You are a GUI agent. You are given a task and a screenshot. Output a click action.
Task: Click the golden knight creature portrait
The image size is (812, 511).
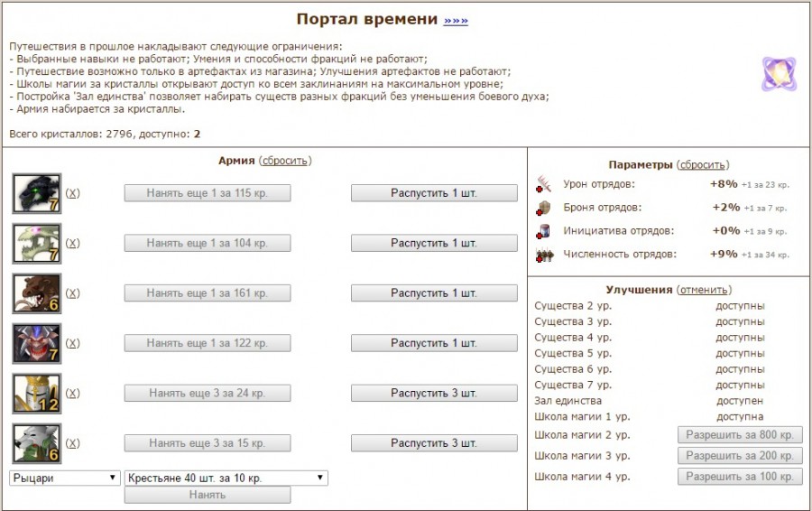click(x=37, y=394)
